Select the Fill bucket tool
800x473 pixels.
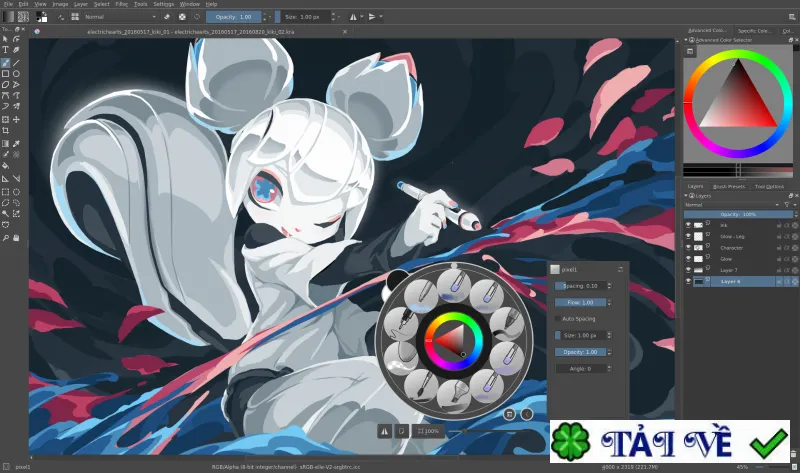pos(5,165)
